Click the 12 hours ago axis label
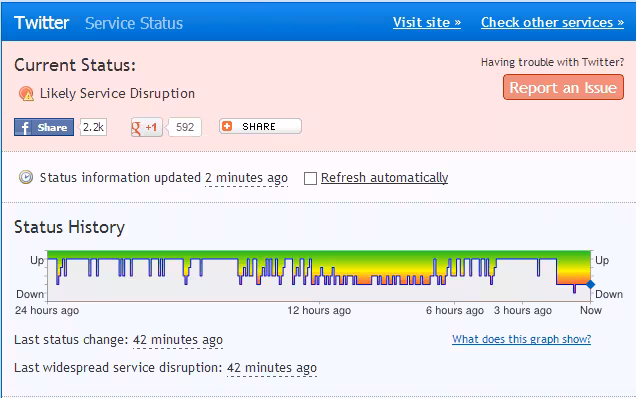This screenshot has height=398, width=636. click(x=319, y=310)
